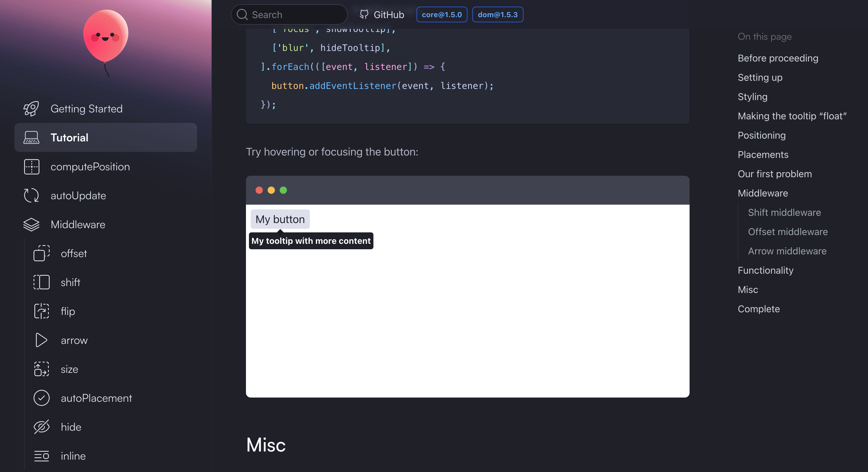Click the red dot in demo window
This screenshot has width=868, height=472.
click(x=259, y=190)
